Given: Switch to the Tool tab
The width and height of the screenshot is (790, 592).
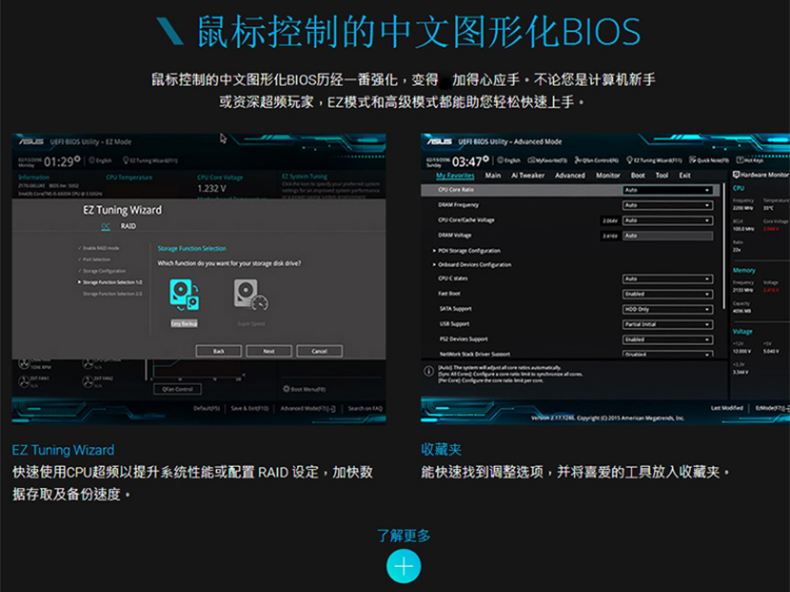Looking at the screenshot, I should pos(662,175).
